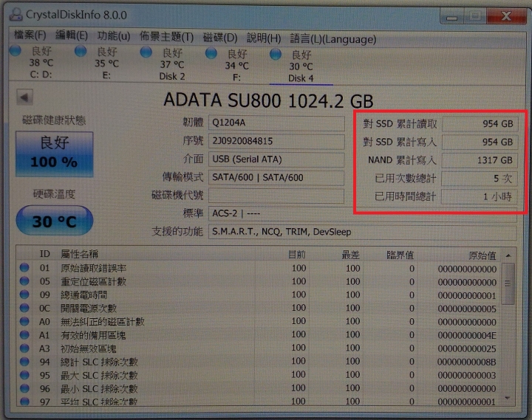This screenshot has height=420, width=532.
Task: Click the ID column header
Action: coord(44,254)
